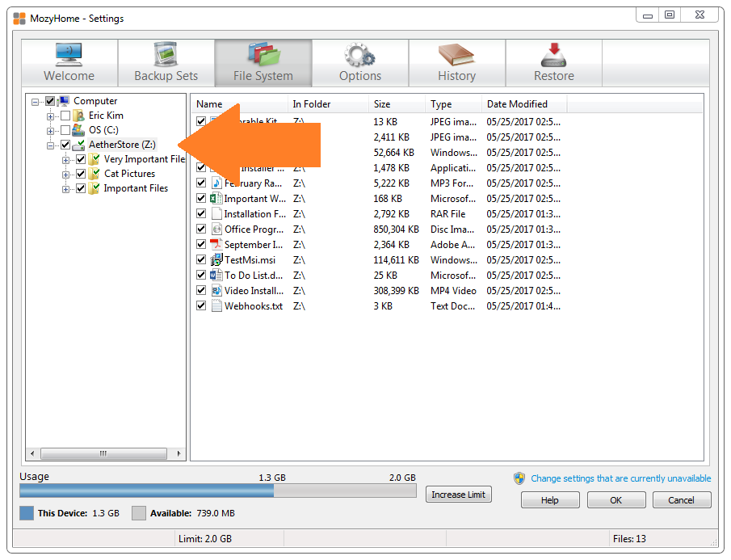
Task: Click the Welcome monitor icon
Action: point(69,54)
